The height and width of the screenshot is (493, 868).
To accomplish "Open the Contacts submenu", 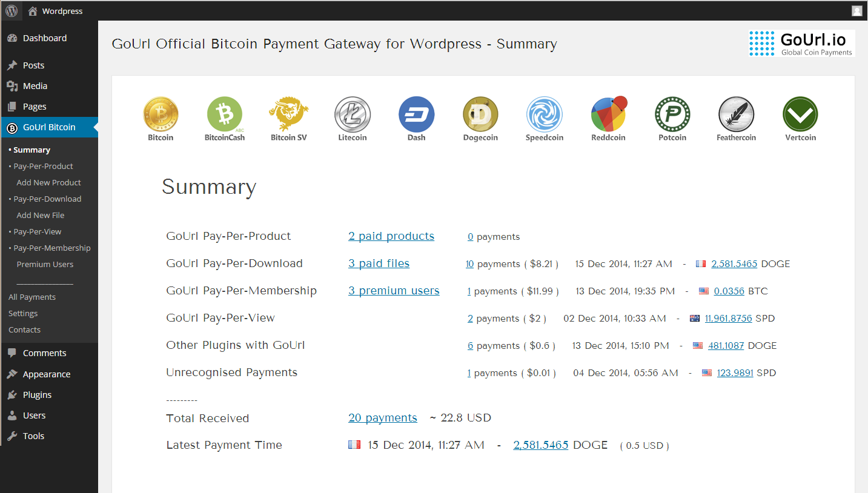I will tap(24, 330).
